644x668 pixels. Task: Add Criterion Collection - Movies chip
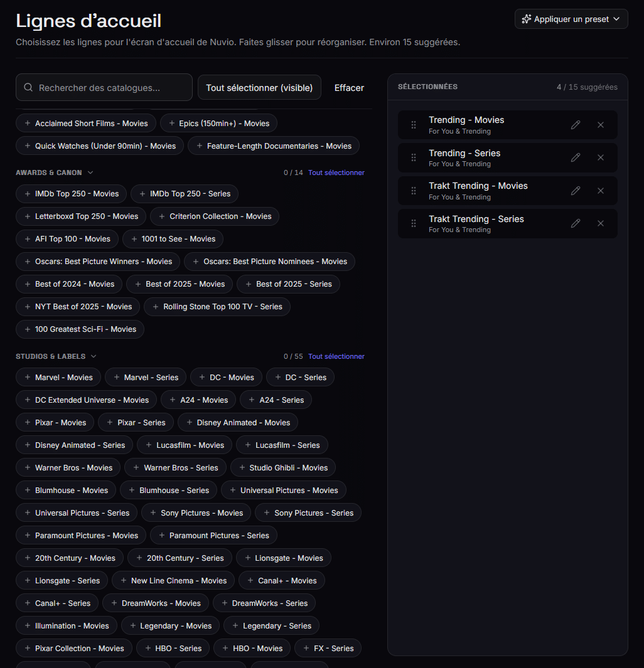coord(215,216)
